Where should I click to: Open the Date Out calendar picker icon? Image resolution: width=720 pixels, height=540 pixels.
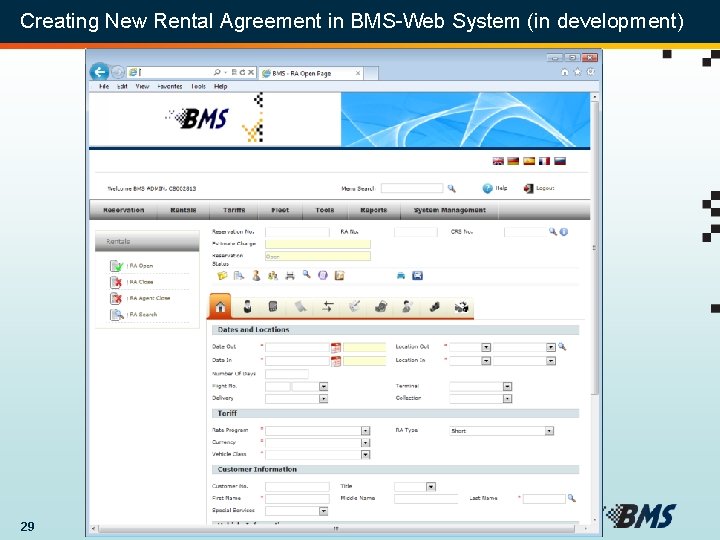(x=336, y=348)
